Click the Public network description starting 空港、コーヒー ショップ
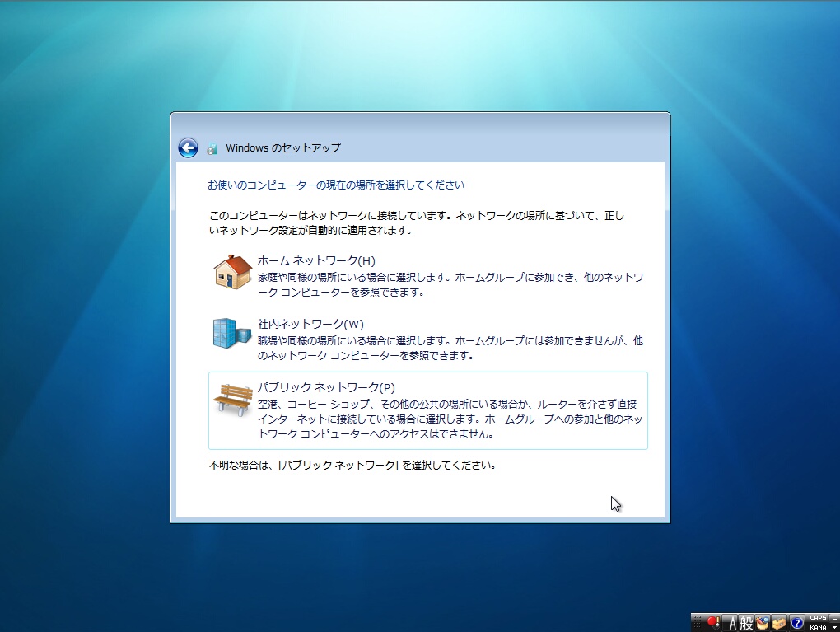The height and width of the screenshot is (632, 840). click(x=450, y=419)
